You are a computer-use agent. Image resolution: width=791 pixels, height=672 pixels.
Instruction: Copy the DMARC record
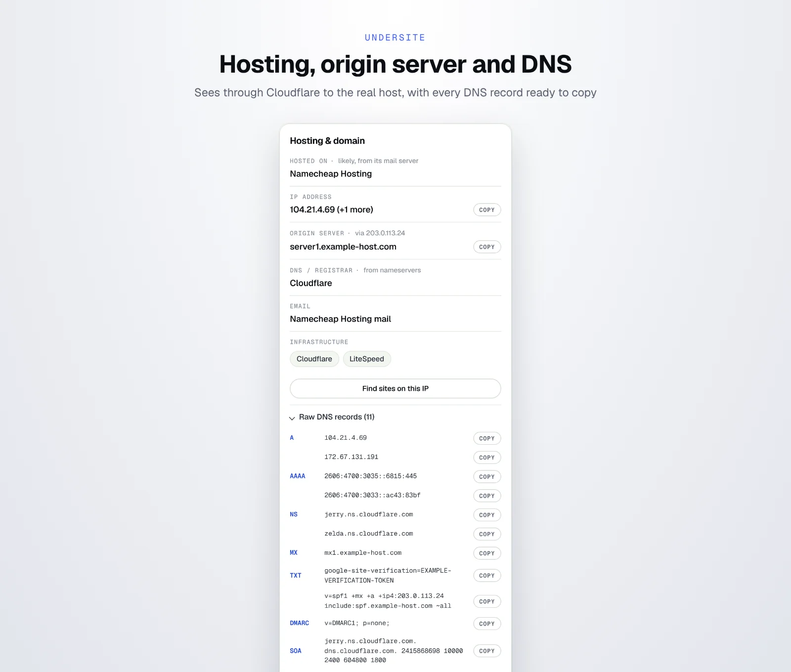click(487, 624)
